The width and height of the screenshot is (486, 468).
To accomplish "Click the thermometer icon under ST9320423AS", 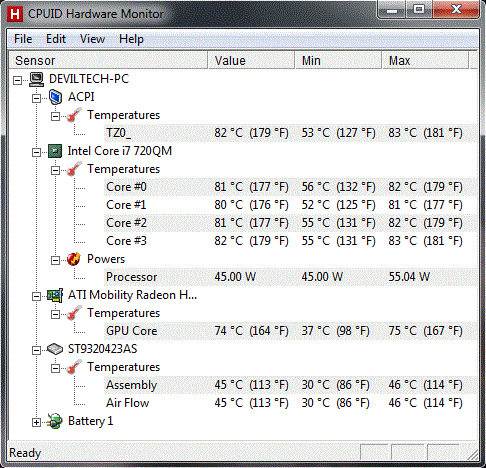I will coord(74,367).
